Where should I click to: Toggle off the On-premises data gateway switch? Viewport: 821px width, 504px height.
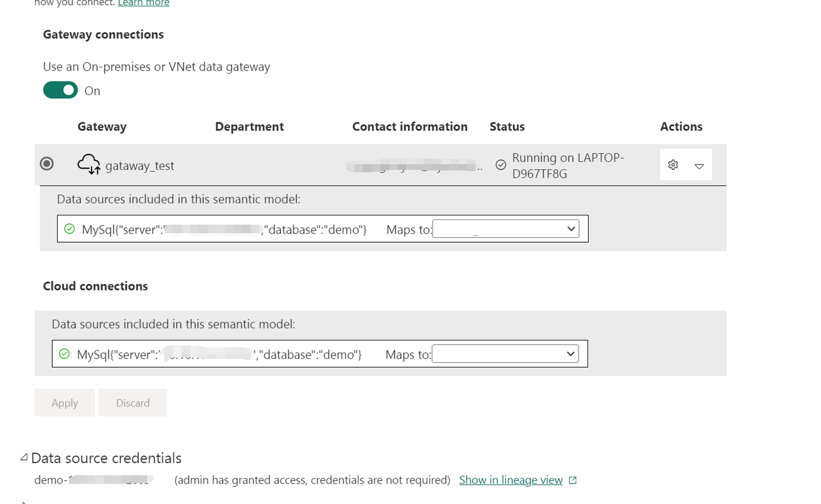click(x=60, y=90)
